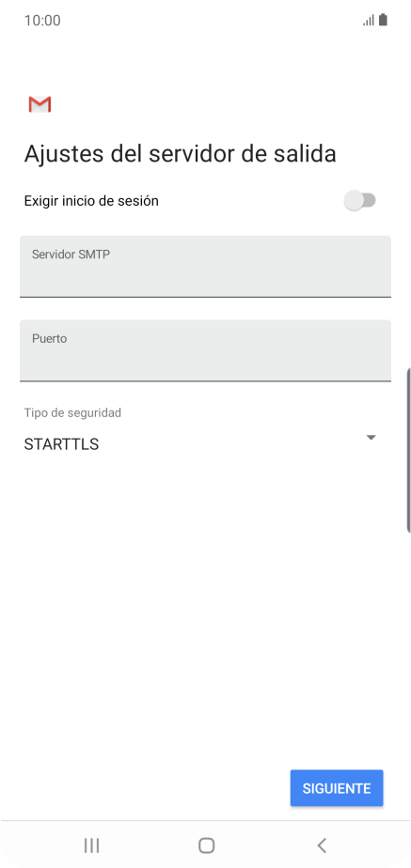Focus the Servidor SMTP input field
The image size is (411, 868).
[205, 266]
